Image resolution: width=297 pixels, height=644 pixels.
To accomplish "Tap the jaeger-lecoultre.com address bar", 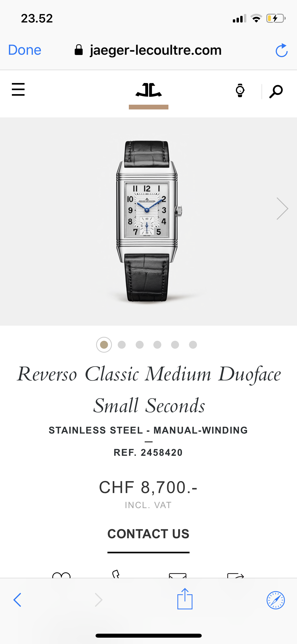I will pyautogui.click(x=148, y=50).
